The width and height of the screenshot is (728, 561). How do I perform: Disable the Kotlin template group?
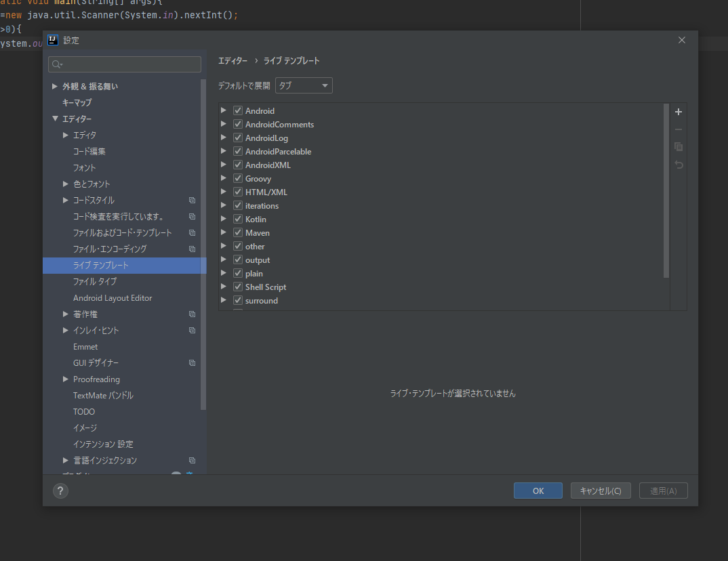238,219
